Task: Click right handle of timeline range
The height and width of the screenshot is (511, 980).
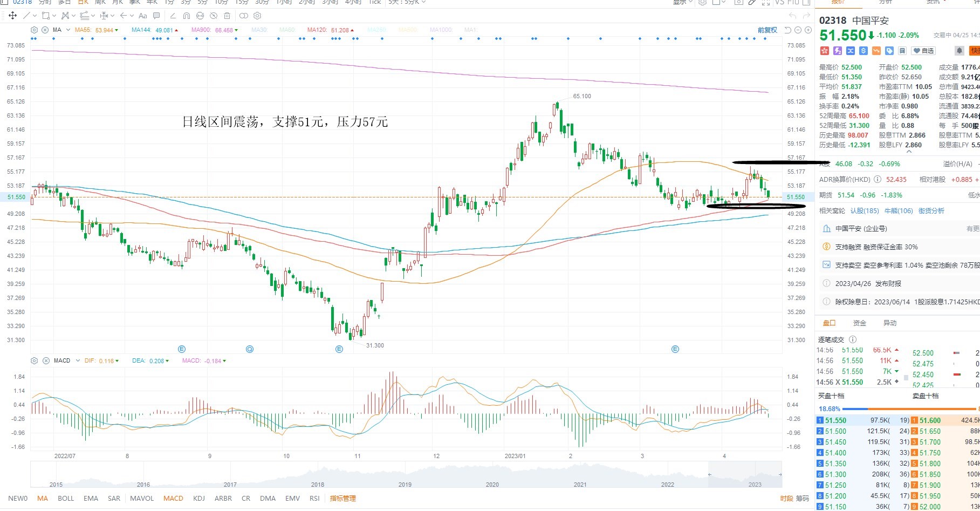Action: click(780, 475)
